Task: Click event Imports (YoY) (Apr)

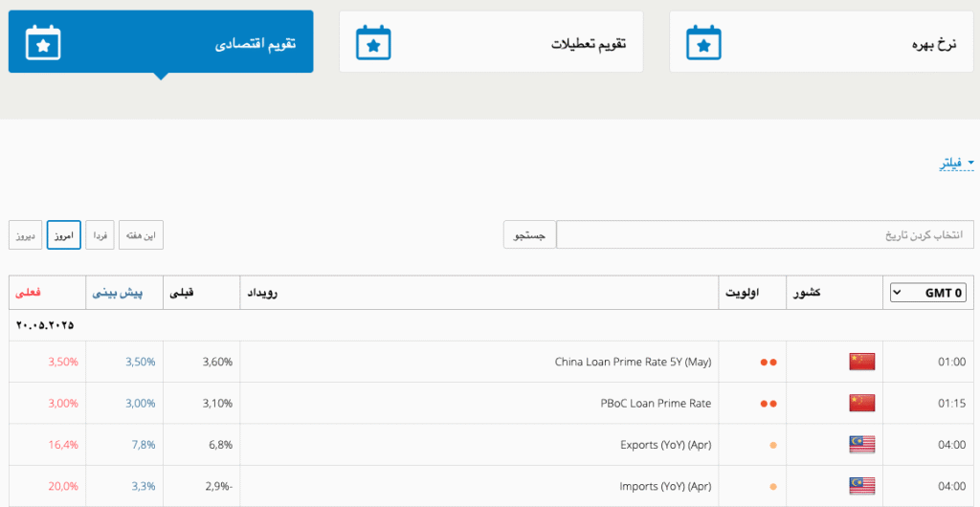Action: click(666, 486)
